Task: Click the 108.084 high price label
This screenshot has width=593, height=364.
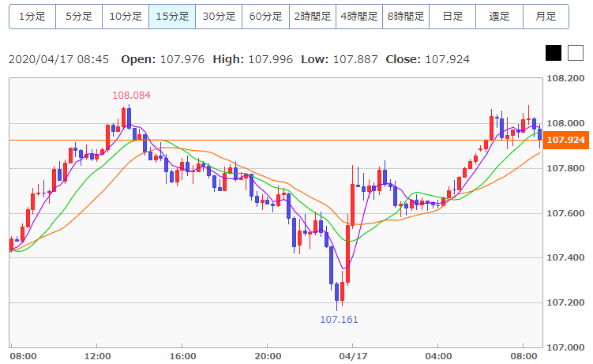Action: [131, 95]
